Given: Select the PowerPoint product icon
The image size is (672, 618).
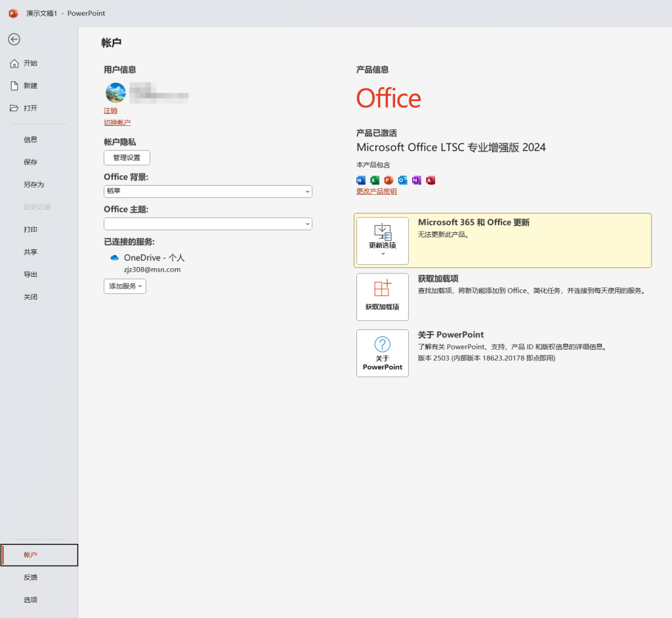Looking at the screenshot, I should [388, 180].
